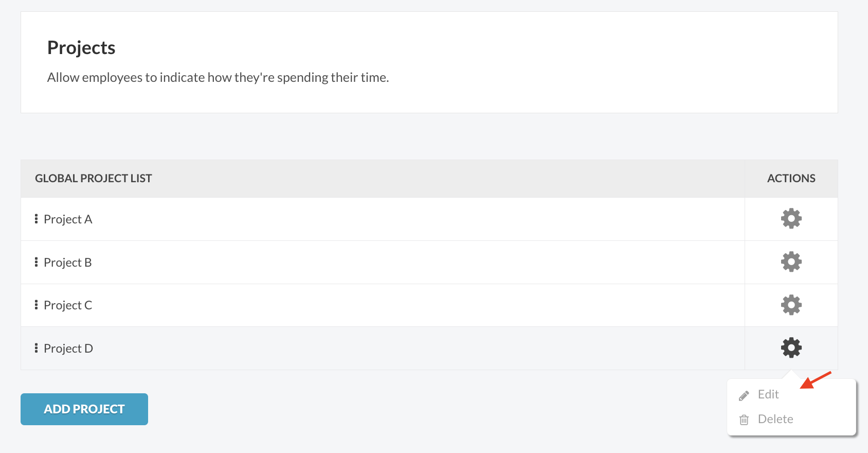Open the gear actions for Project C
Screen dimensions: 868x453
[791, 305]
